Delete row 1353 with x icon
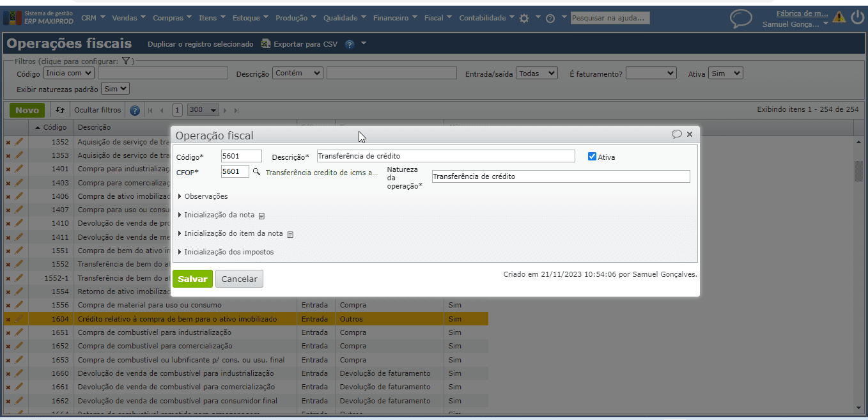The height and width of the screenshot is (420, 868). point(8,156)
